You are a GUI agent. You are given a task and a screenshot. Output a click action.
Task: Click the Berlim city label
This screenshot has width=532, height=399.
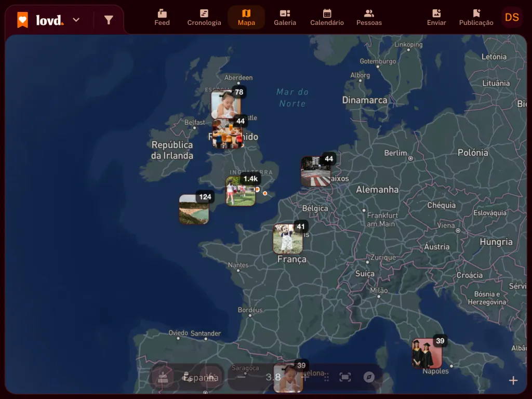(395, 153)
